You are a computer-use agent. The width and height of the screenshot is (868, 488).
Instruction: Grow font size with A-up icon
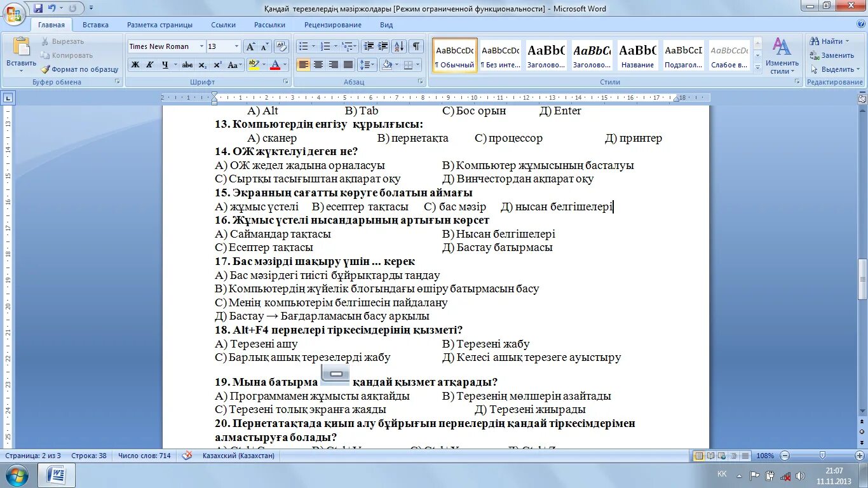[250, 46]
